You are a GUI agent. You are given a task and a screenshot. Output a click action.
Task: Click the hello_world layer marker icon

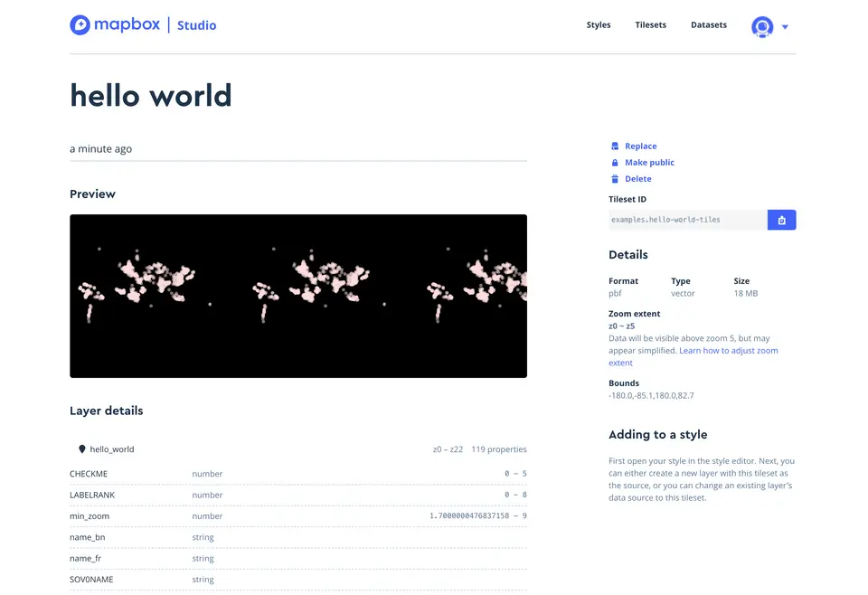(82, 449)
